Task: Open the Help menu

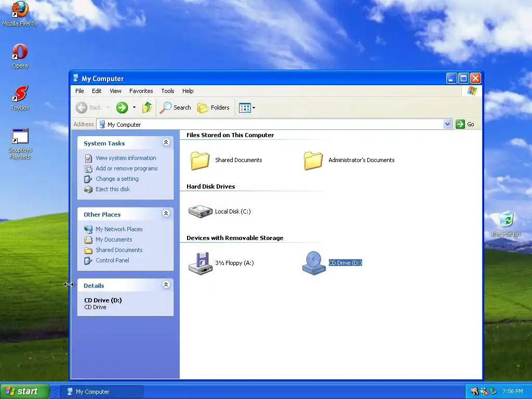Action: (x=188, y=91)
